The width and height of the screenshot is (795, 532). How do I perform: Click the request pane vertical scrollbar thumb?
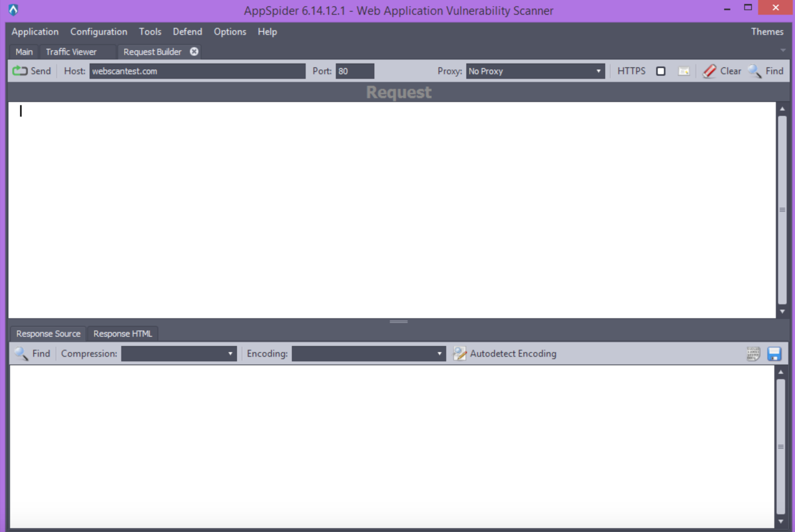(x=782, y=210)
